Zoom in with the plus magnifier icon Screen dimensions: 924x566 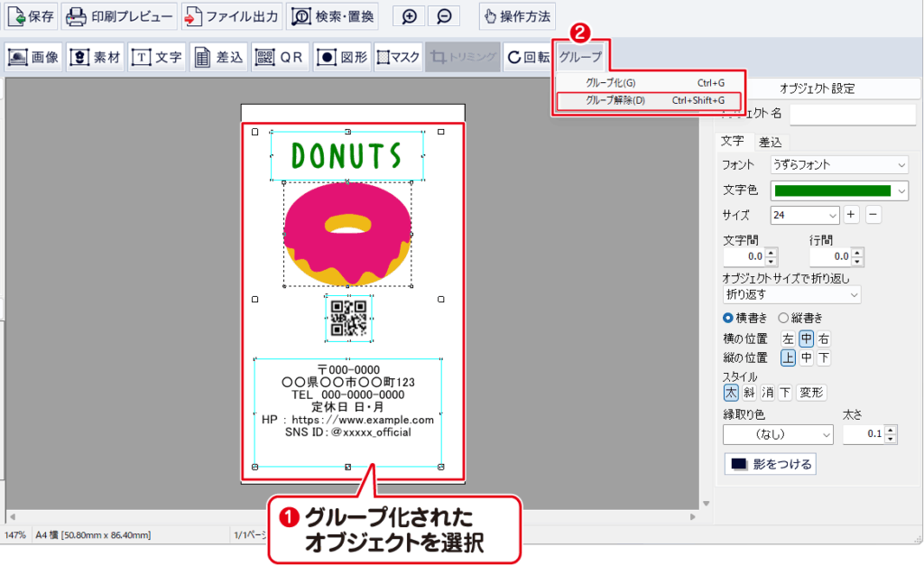click(x=410, y=16)
